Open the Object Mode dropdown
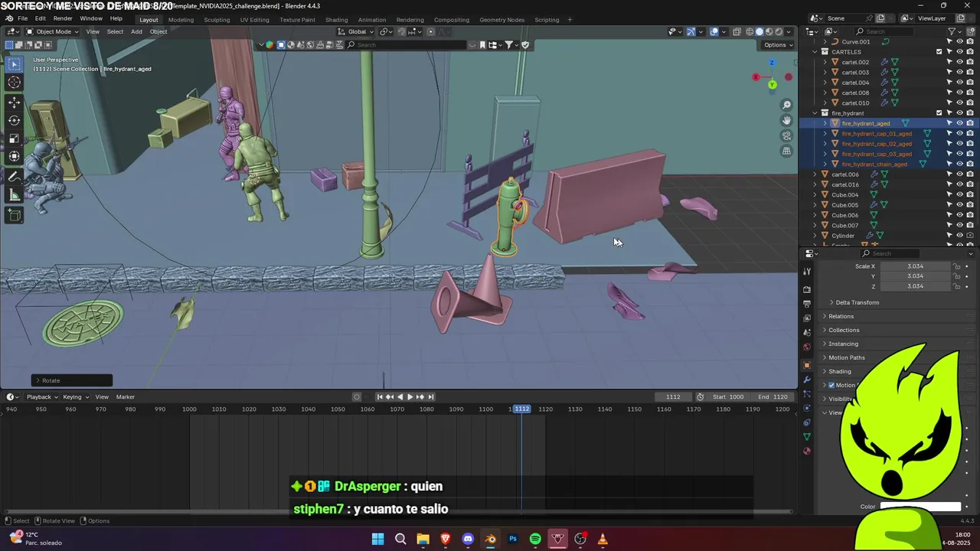 tap(51, 31)
